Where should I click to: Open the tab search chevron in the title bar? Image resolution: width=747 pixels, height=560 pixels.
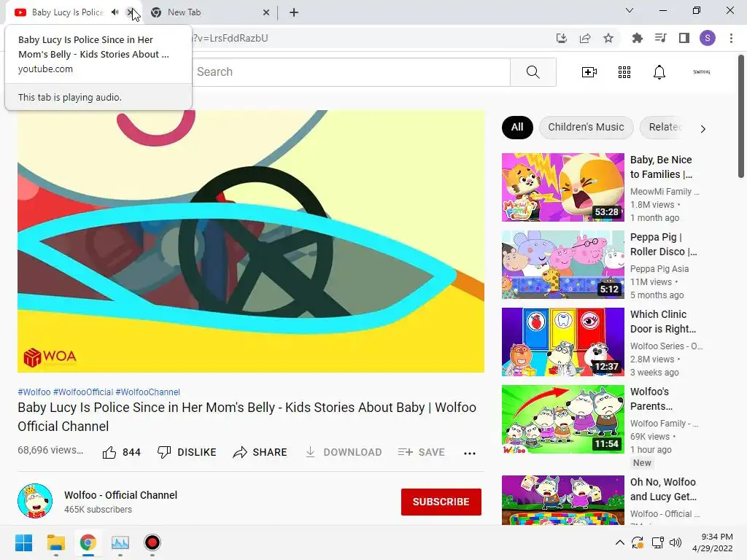pos(630,10)
